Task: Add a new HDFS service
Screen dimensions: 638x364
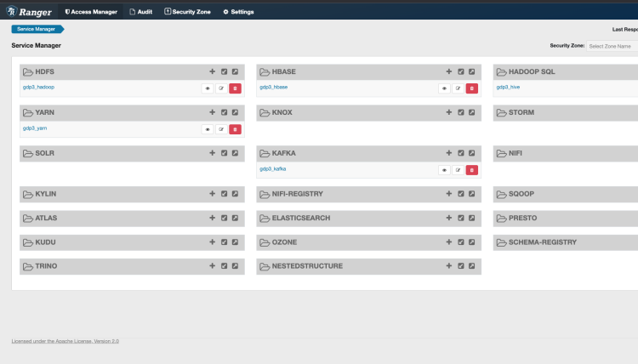Action: [x=212, y=71]
